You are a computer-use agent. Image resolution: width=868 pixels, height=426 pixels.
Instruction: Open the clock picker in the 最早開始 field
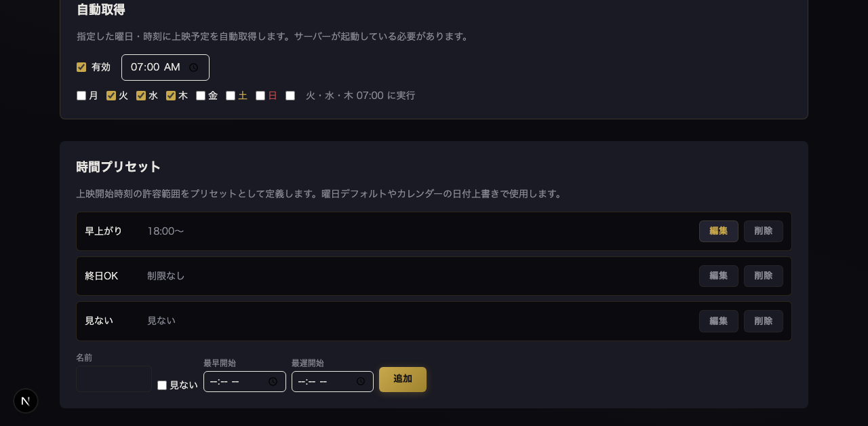point(273,382)
